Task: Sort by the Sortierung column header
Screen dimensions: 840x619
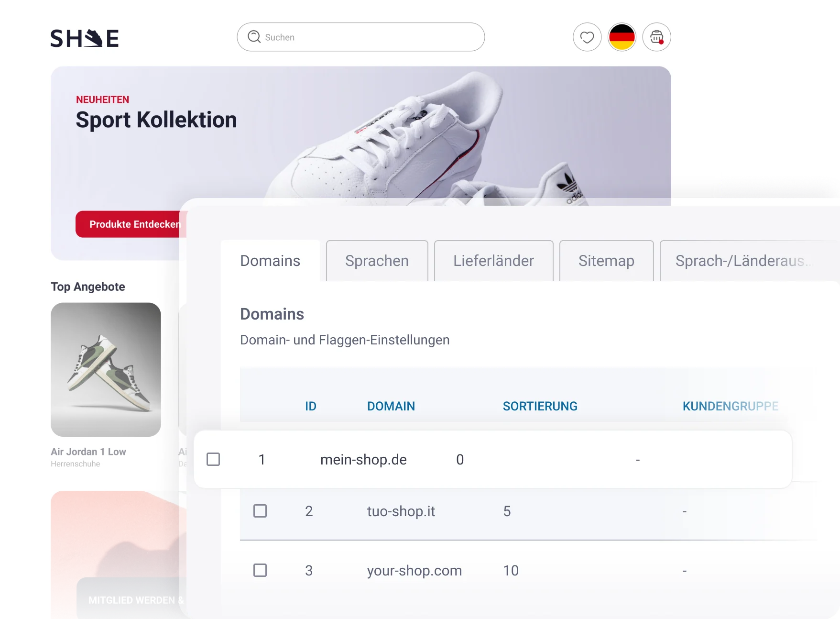Action: pos(540,406)
